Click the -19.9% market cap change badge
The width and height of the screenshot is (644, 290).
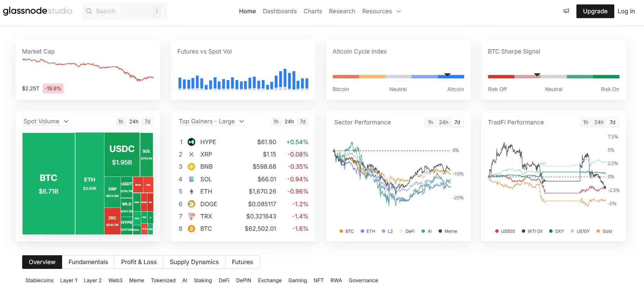click(x=53, y=88)
